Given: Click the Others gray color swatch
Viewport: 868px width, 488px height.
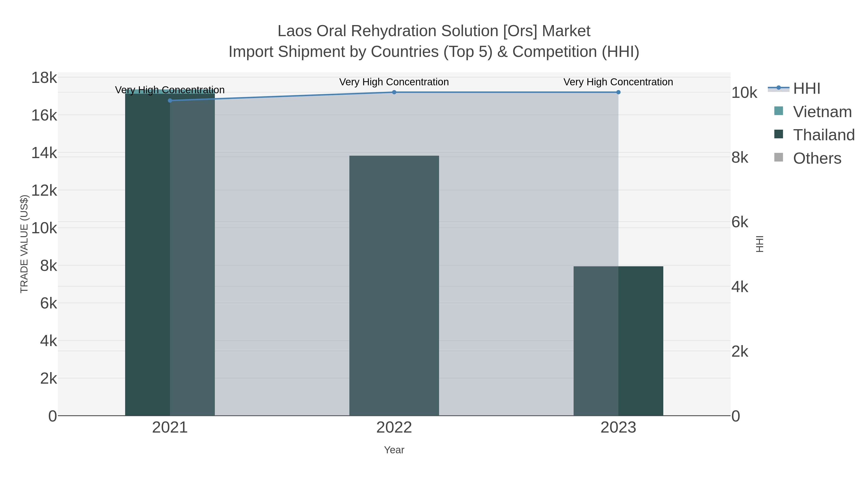Looking at the screenshot, I should [x=779, y=157].
